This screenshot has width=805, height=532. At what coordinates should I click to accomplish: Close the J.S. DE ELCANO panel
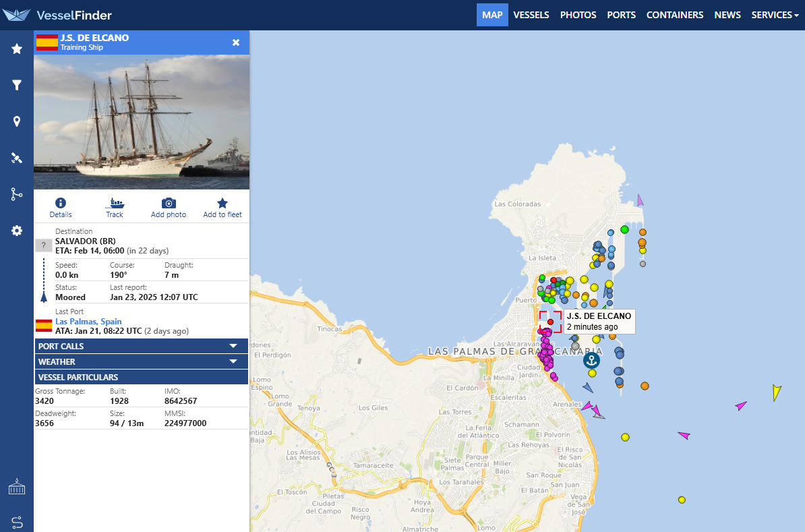(x=236, y=42)
